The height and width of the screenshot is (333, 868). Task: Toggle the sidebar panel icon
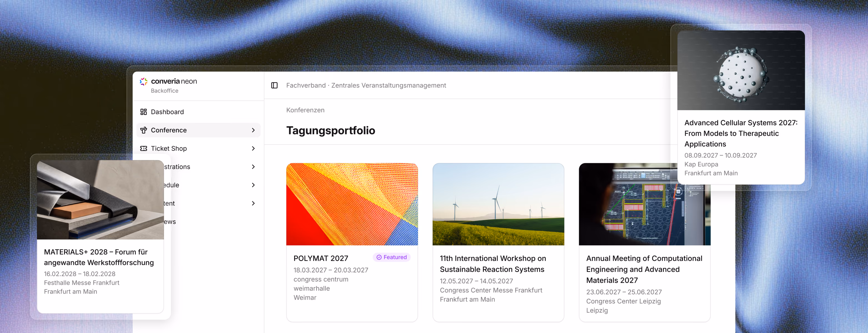tap(274, 85)
